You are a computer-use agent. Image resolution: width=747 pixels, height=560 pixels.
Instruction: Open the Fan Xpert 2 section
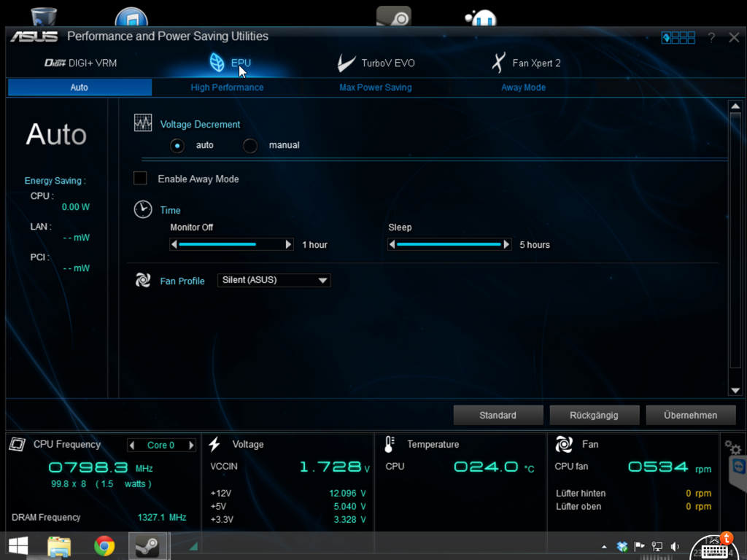(x=527, y=63)
